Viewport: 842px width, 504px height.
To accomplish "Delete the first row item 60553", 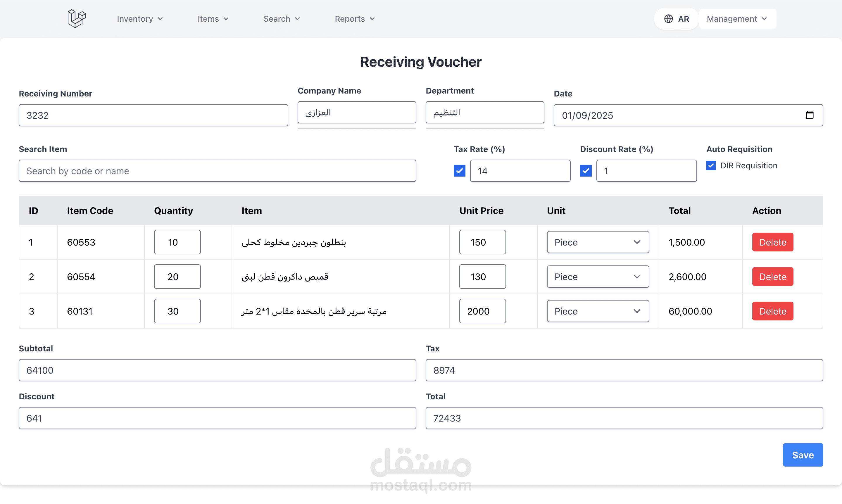I will pyautogui.click(x=772, y=242).
